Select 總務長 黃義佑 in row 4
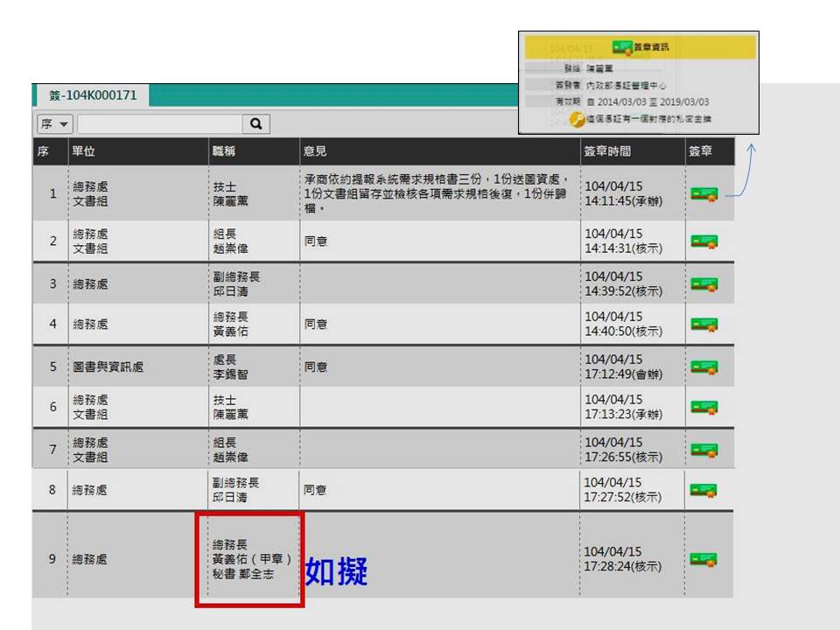 tap(231, 324)
